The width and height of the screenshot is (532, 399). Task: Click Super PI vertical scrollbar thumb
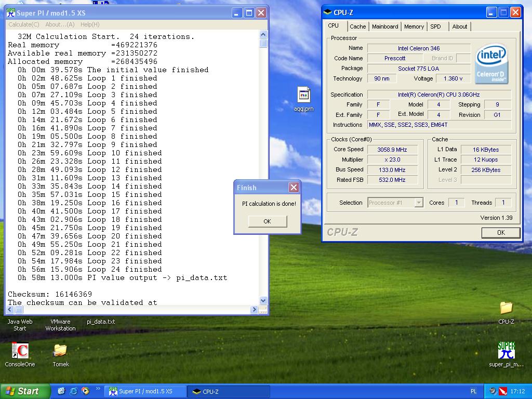pos(263,43)
